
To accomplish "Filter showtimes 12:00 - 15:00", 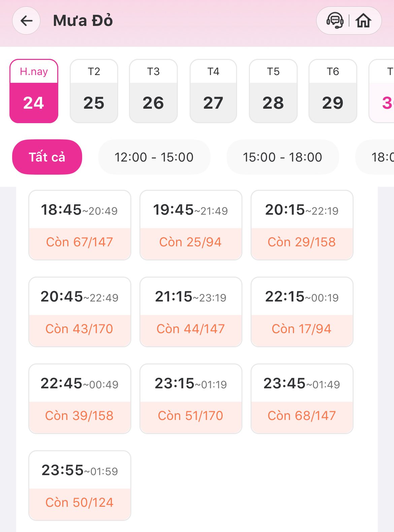I will pos(154,157).
